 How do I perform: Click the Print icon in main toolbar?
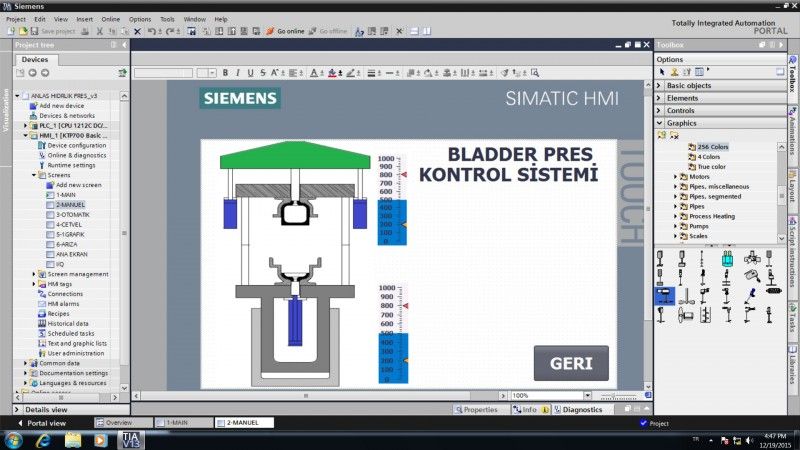(85, 31)
